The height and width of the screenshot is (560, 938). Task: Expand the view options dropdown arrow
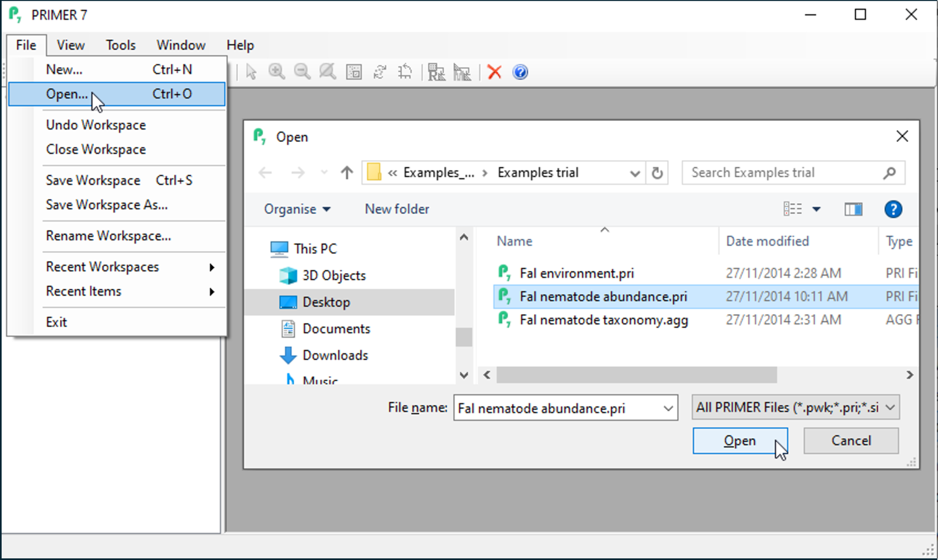(816, 209)
